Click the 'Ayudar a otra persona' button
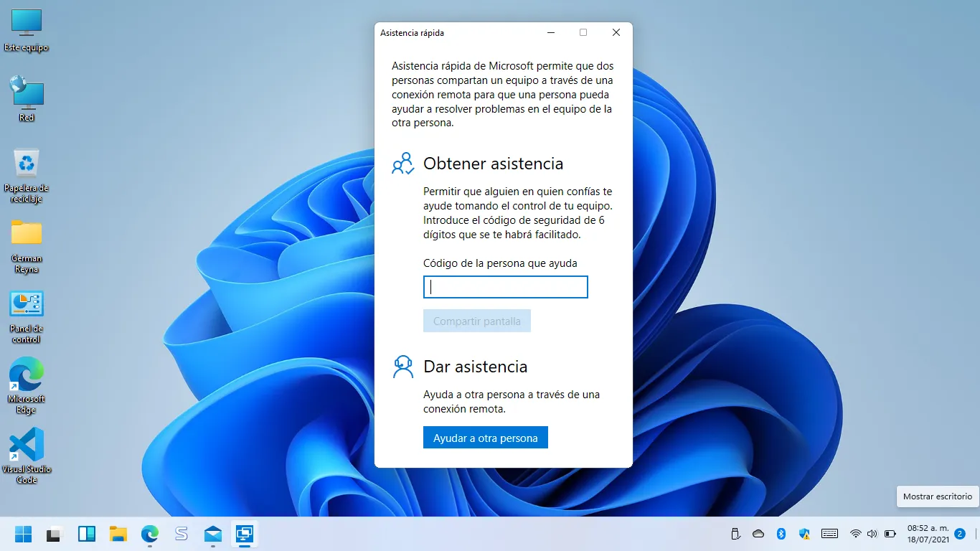The width and height of the screenshot is (980, 551). [486, 438]
